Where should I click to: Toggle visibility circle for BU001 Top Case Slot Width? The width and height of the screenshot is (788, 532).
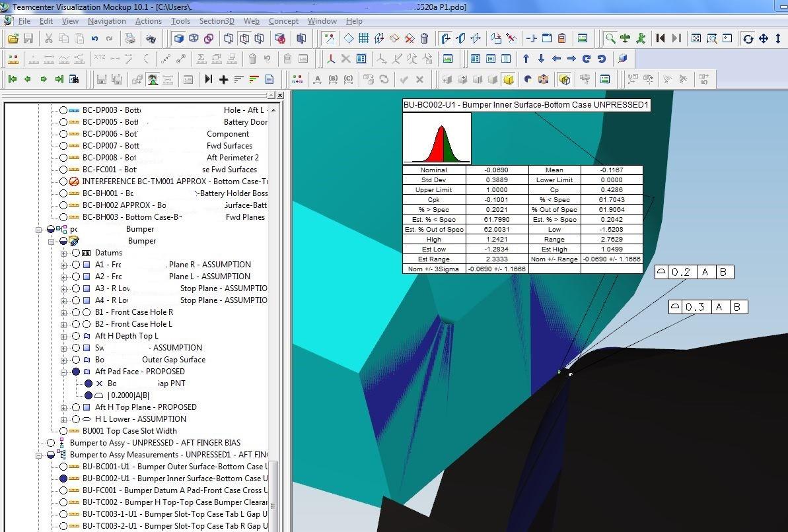[x=63, y=431]
